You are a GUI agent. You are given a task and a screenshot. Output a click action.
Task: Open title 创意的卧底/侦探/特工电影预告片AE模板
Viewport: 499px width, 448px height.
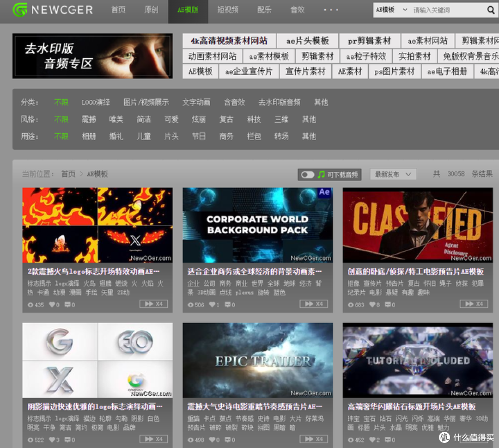[x=415, y=271]
